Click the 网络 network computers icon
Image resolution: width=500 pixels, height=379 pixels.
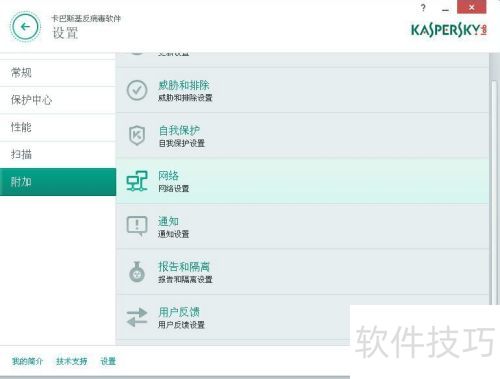pos(137,181)
